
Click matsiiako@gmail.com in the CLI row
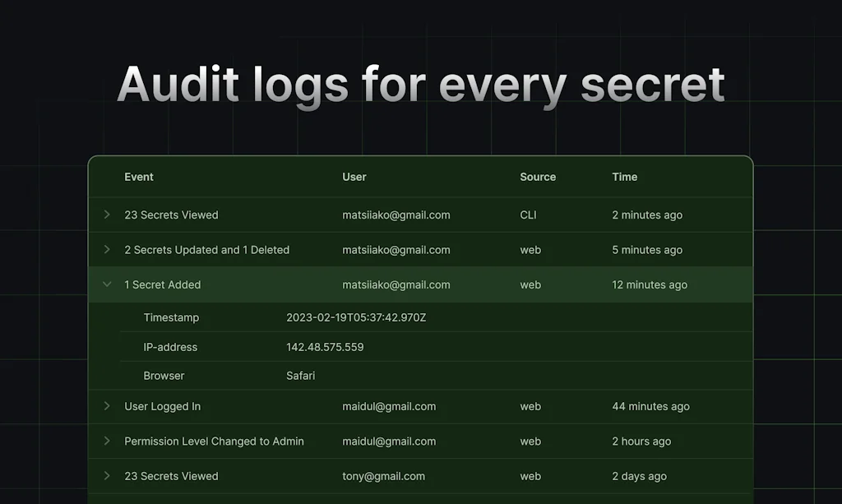(396, 215)
